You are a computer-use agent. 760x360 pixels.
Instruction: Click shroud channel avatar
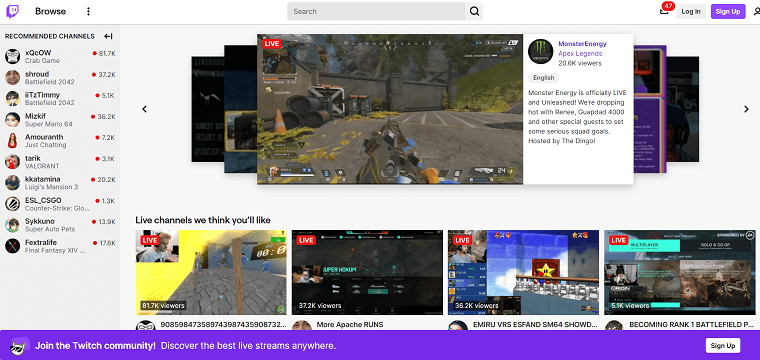[x=13, y=78]
